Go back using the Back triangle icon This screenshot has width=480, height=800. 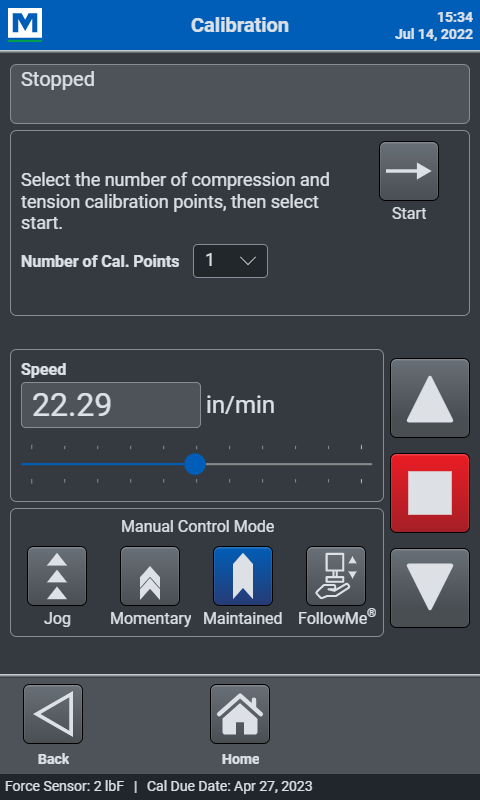pyautogui.click(x=53, y=714)
